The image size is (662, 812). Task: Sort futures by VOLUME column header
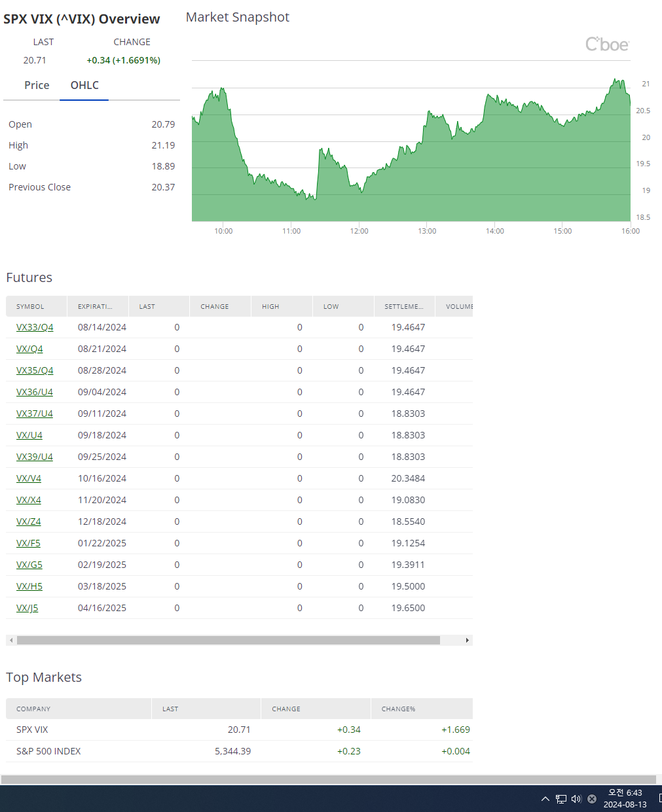pyautogui.click(x=454, y=306)
